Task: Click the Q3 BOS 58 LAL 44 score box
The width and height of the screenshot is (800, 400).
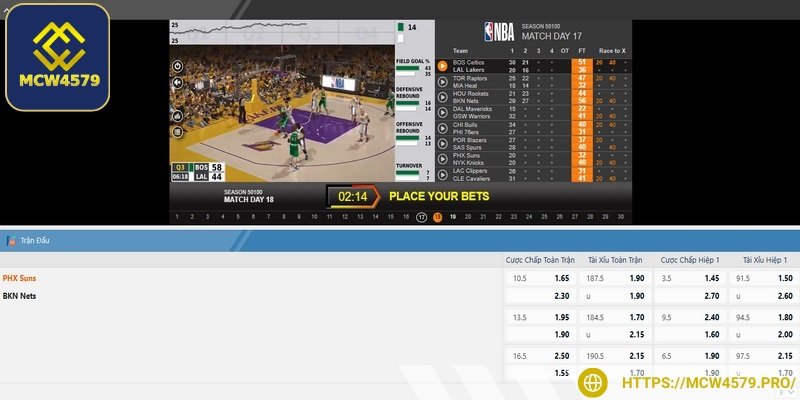Action: [198, 172]
